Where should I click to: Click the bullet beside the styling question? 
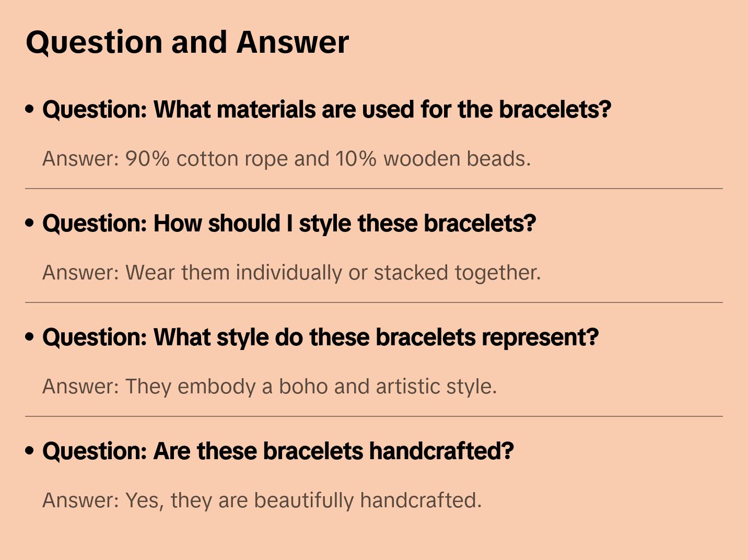pos(30,223)
